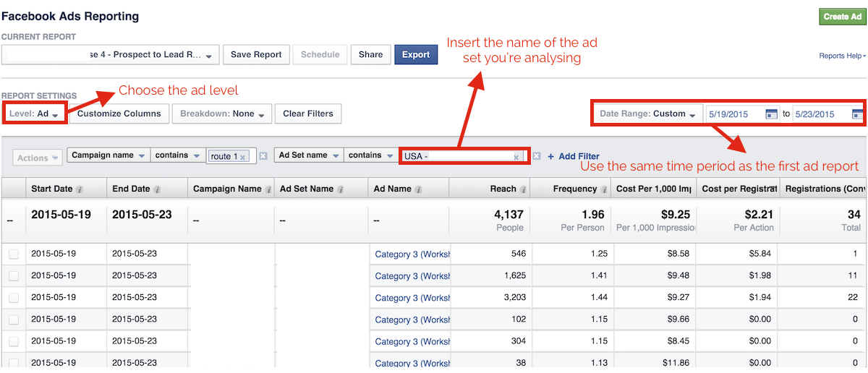
Task: Click the summary frequency value 1.96
Action: coord(592,215)
